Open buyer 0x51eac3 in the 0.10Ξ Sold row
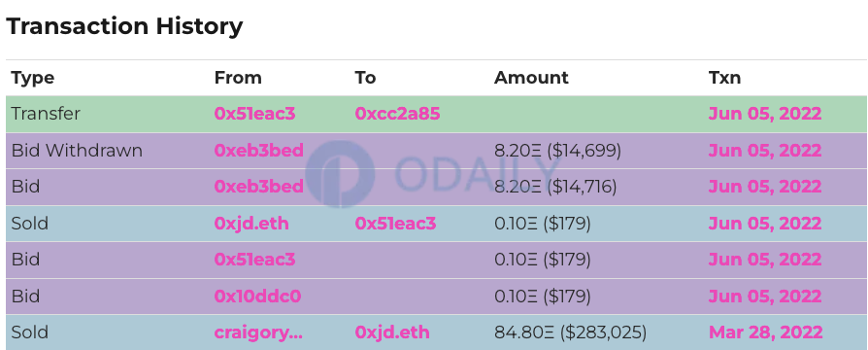Screen dimensions: 868x350 click(x=395, y=224)
